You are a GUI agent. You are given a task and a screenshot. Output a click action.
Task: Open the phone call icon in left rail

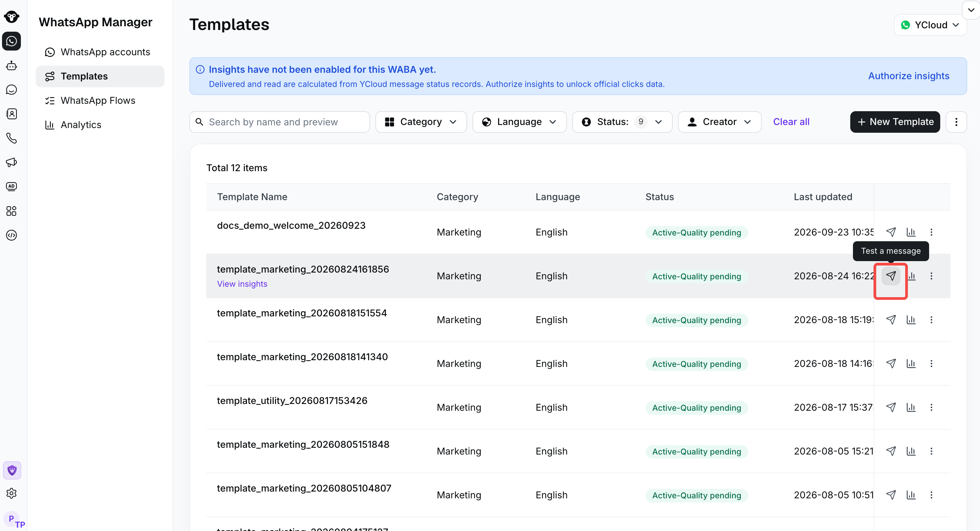[x=11, y=138]
